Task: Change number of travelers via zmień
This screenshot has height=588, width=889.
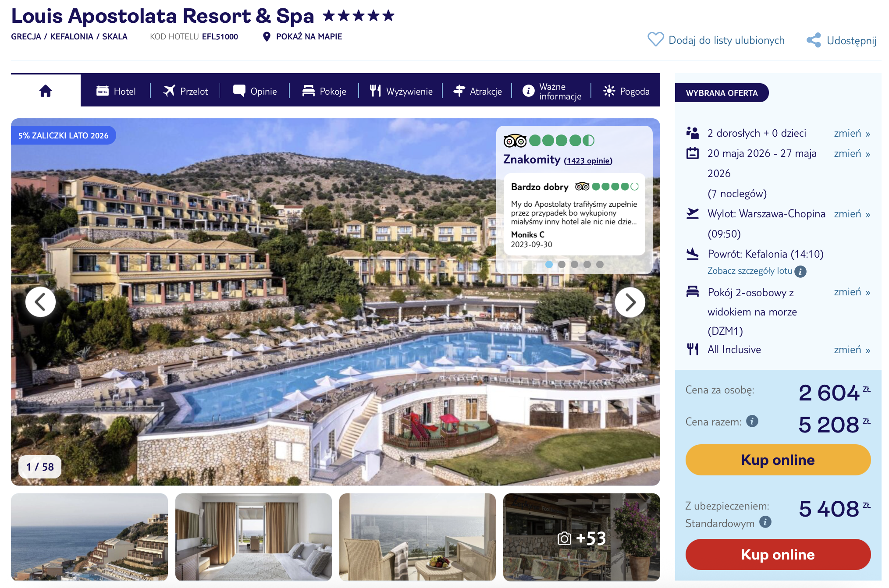Action: pos(852,133)
